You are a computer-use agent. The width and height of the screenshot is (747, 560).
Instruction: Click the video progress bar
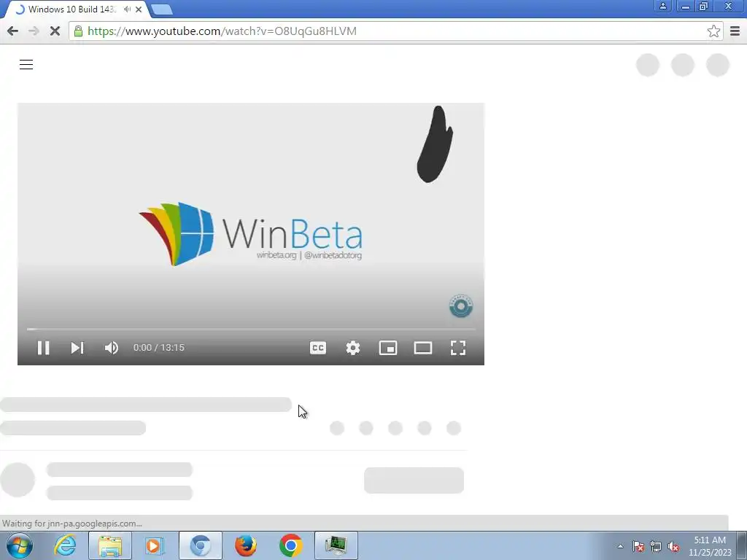click(x=251, y=329)
